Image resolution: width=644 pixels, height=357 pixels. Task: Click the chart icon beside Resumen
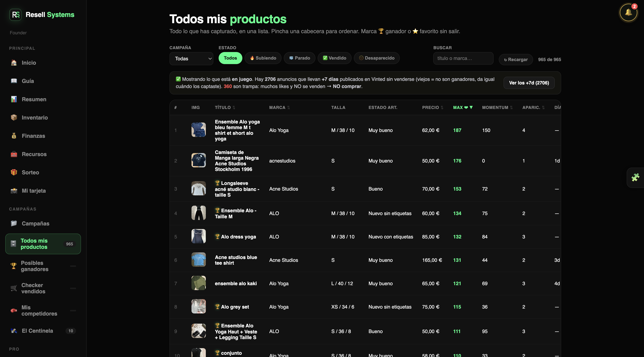tap(14, 99)
